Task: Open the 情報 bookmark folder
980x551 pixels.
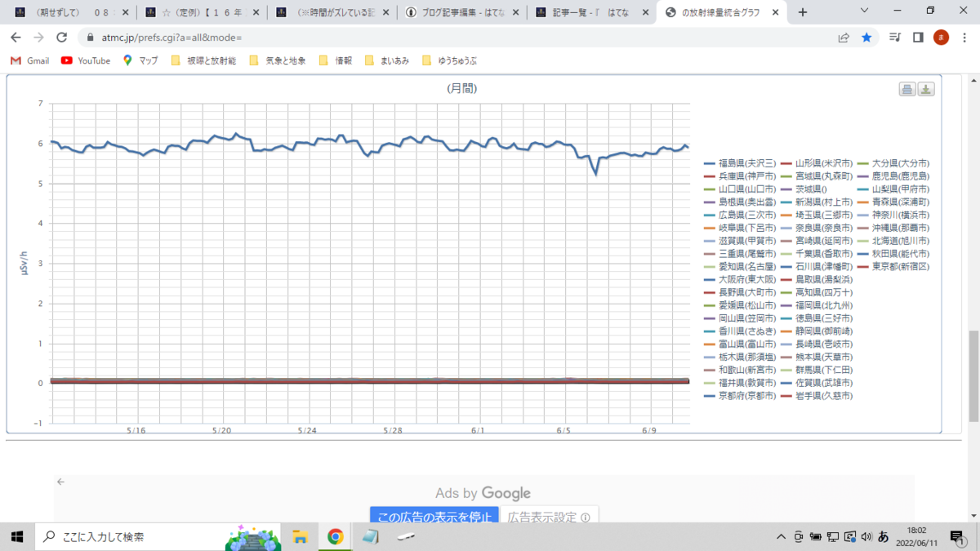Action: coord(336,60)
